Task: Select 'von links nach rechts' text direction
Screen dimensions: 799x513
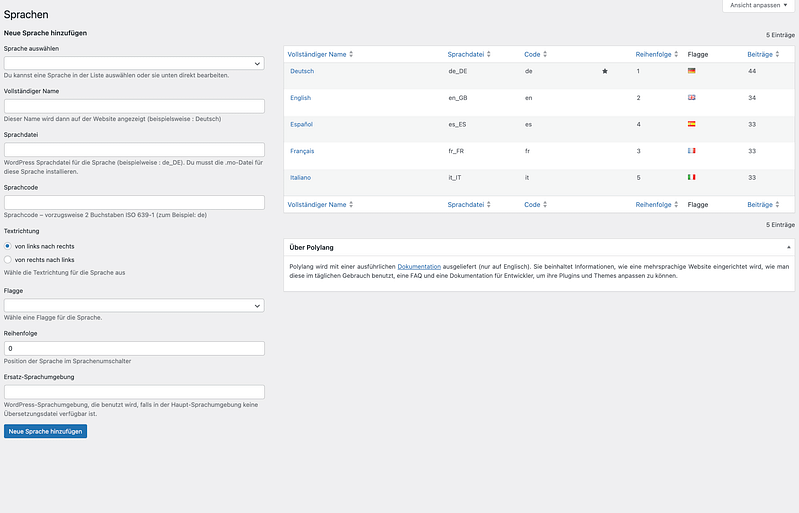Action: point(9,246)
